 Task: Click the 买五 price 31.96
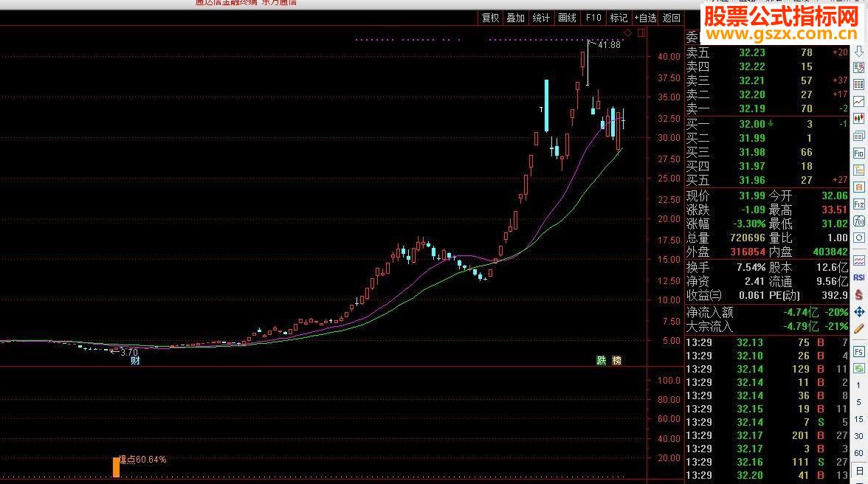(x=751, y=180)
